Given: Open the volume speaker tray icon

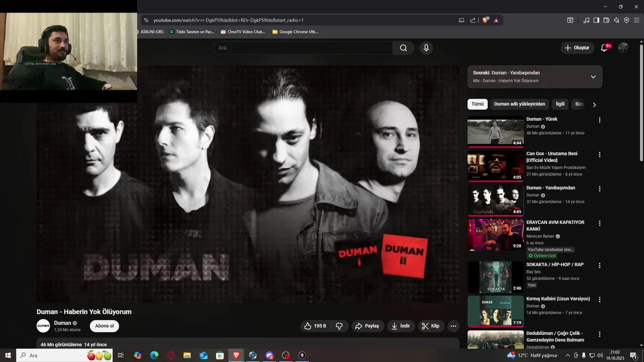Looking at the screenshot, I should (x=600, y=355).
